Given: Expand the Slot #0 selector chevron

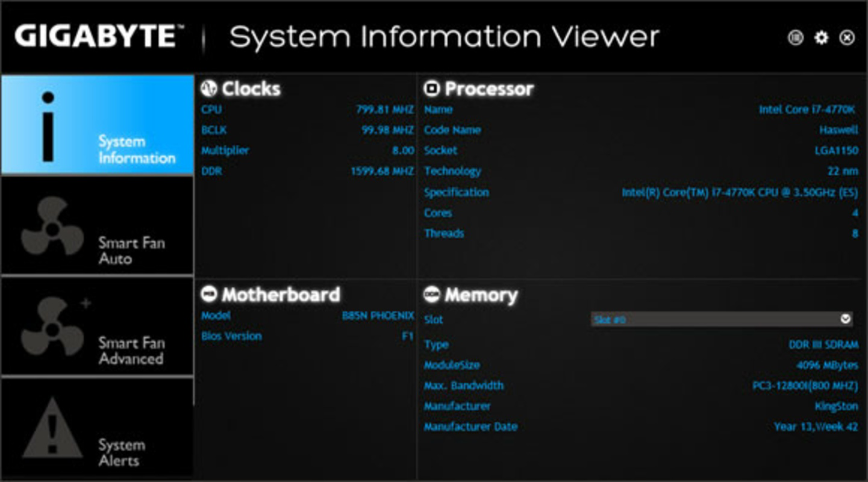Looking at the screenshot, I should pos(846,320).
